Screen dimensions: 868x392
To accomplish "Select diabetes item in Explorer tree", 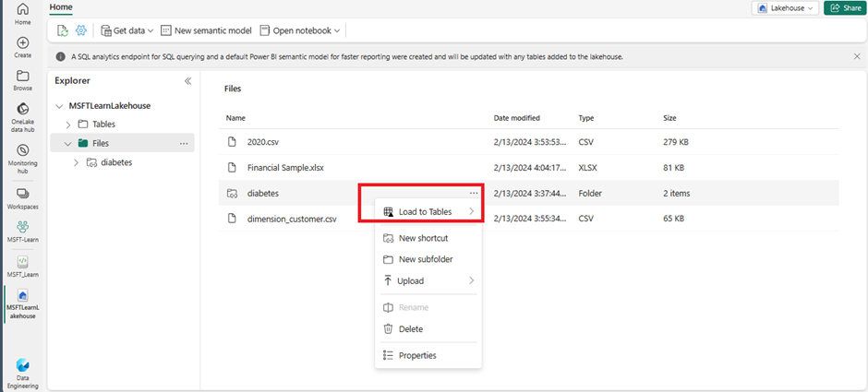I will click(x=116, y=162).
